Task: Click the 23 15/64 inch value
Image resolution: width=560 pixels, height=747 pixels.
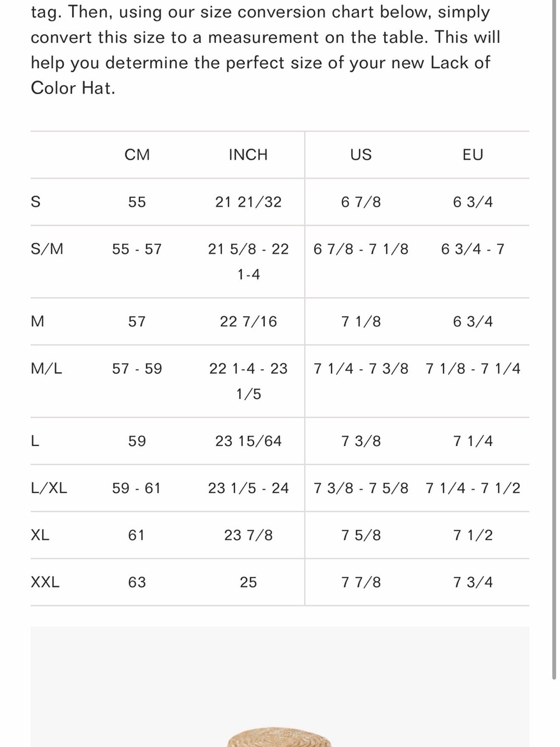Action: point(249,441)
